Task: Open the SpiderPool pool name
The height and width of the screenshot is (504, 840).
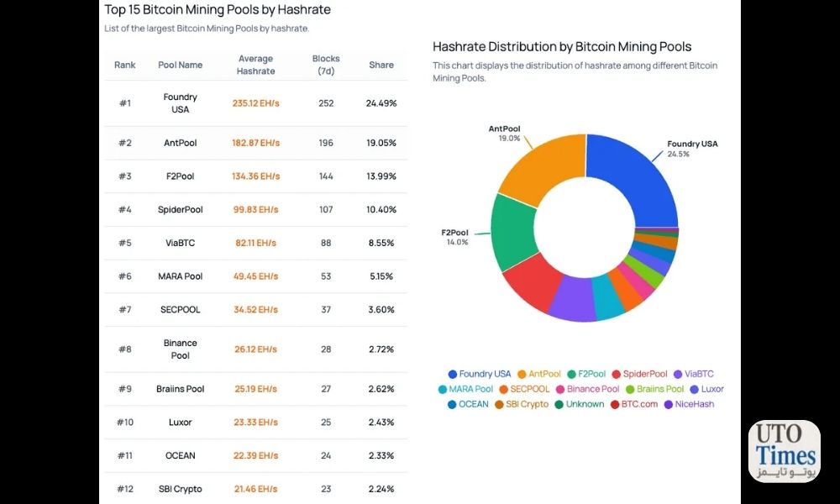Action: coord(180,209)
